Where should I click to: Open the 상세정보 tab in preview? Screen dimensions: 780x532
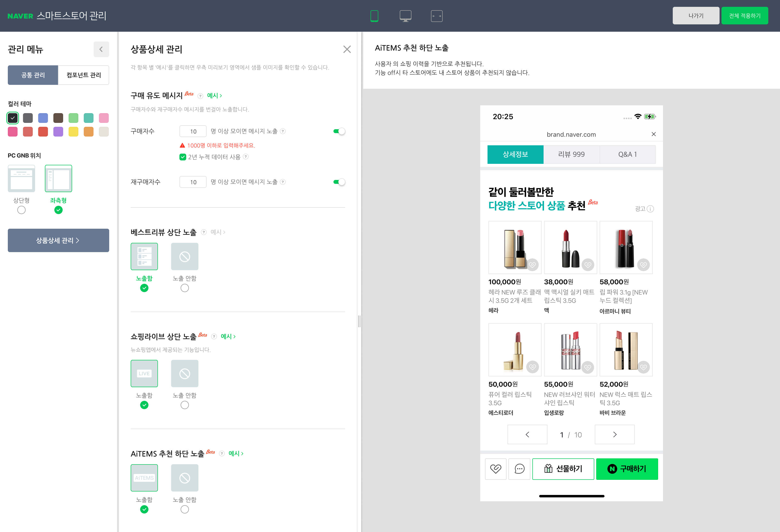(x=515, y=154)
